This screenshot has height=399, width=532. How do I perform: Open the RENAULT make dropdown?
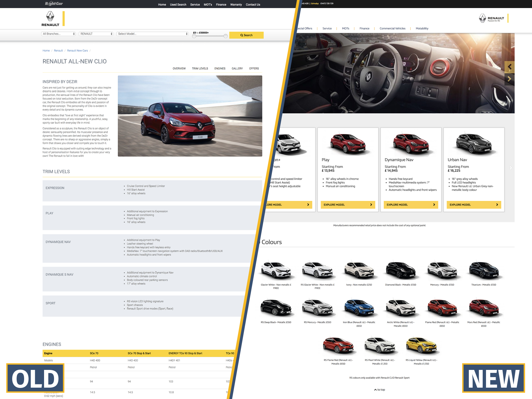coord(96,34)
